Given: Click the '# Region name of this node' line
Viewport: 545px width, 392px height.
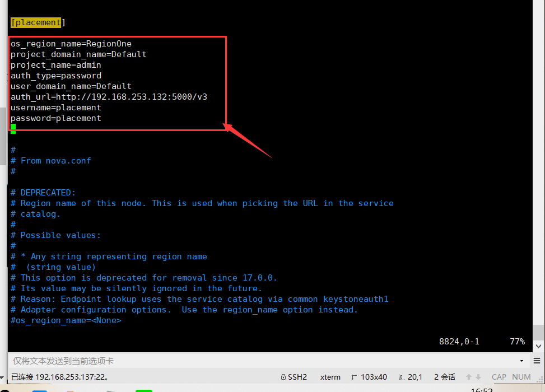Looking at the screenshot, I should 202,203.
